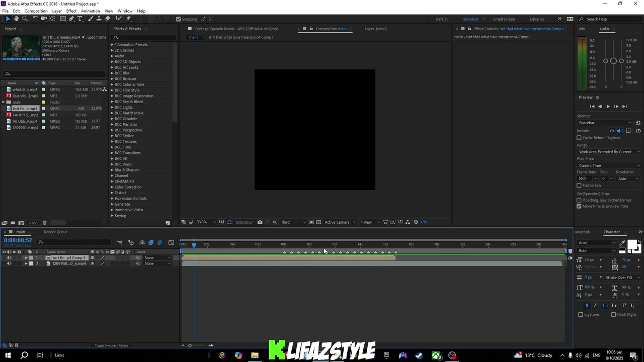The image size is (644, 362).
Task: Select the Rotation tool
Action: [35, 19]
